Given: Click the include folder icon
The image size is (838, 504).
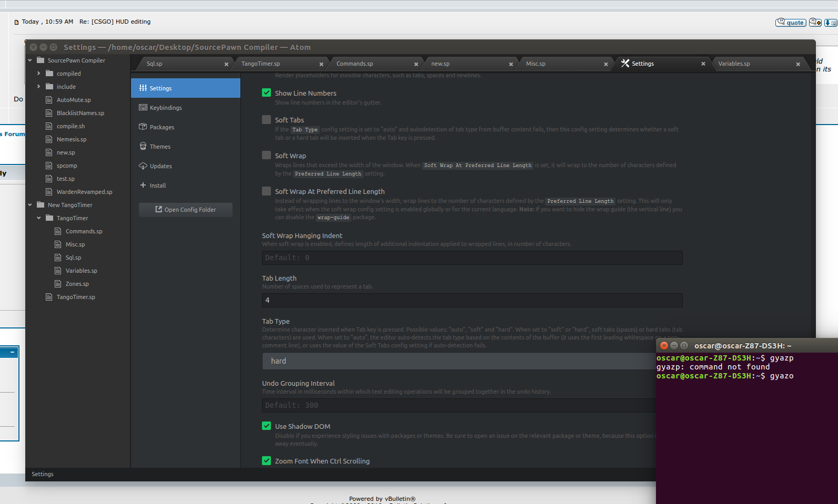Looking at the screenshot, I should [x=49, y=87].
